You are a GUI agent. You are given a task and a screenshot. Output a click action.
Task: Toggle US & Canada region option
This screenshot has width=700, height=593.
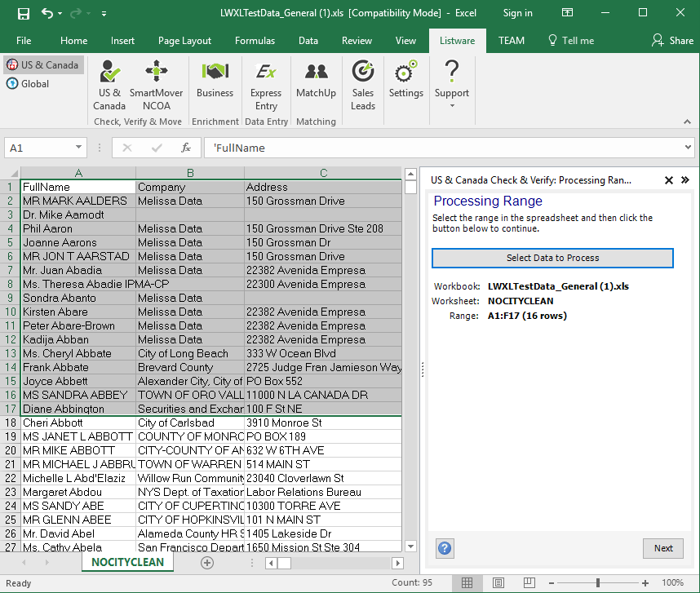[x=43, y=65]
